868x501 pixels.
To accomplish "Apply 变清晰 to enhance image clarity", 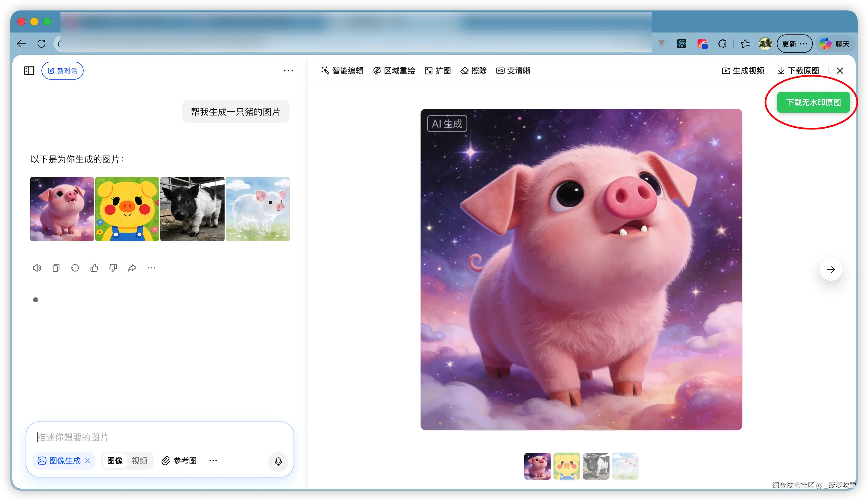I will tap(513, 71).
